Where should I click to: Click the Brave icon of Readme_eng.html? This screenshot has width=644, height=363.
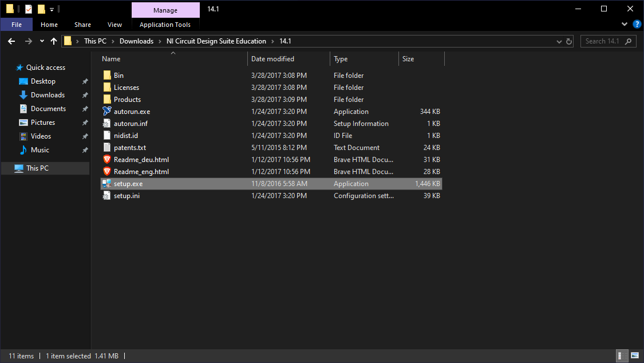[107, 171]
